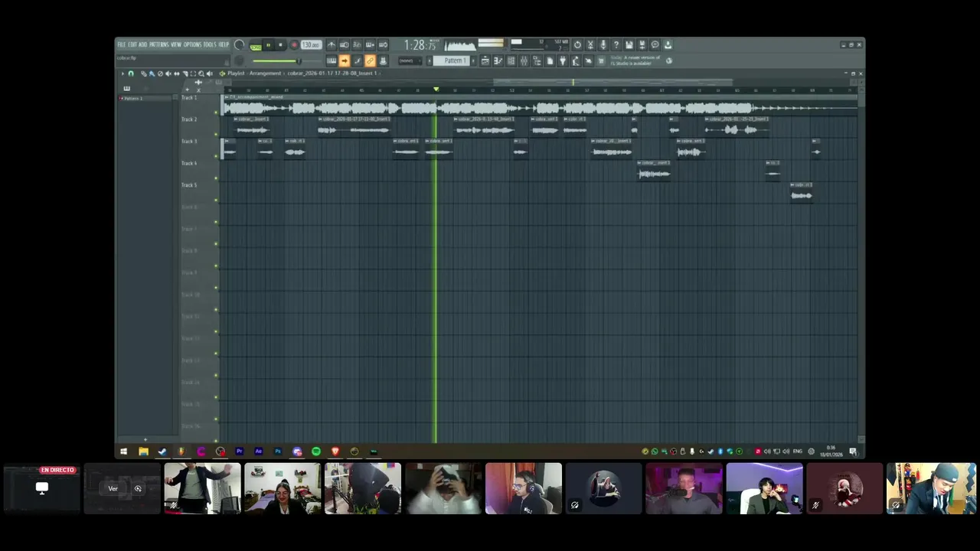Toggle the SONG mode button

point(256,47)
